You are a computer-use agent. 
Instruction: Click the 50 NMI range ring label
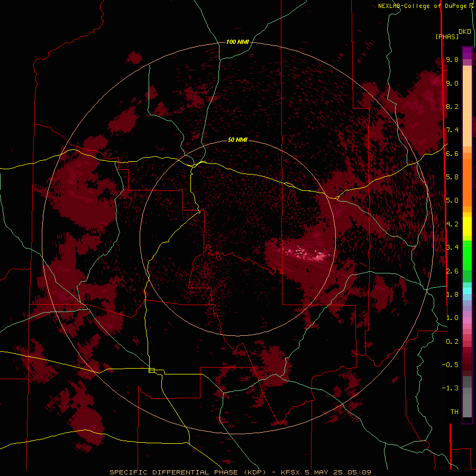click(237, 140)
